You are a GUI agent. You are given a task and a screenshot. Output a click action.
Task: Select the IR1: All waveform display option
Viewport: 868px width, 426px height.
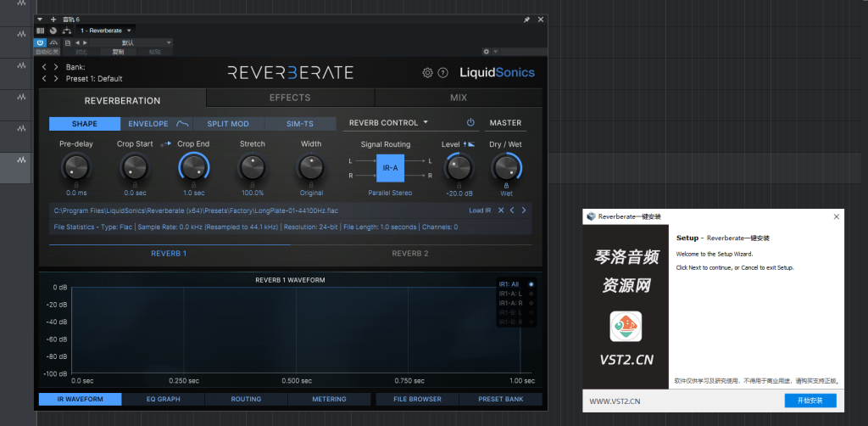click(x=515, y=284)
